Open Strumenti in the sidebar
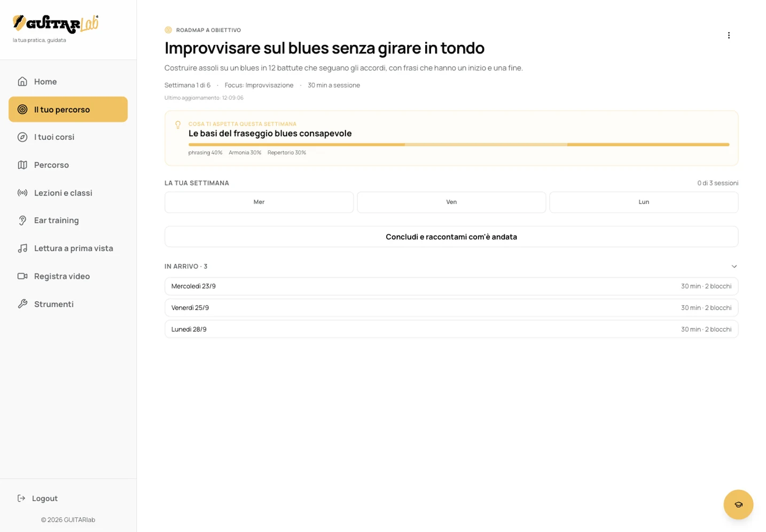The width and height of the screenshot is (766, 532). tap(68, 304)
